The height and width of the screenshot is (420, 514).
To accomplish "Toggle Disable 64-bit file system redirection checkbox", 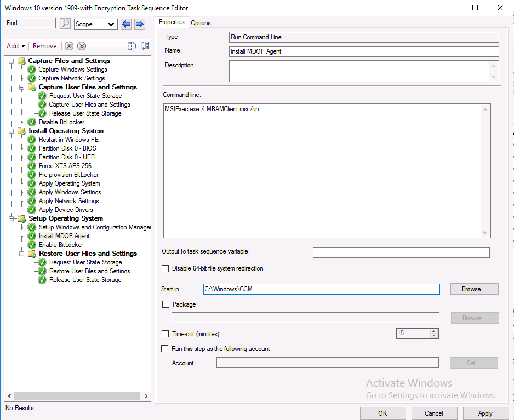I will coord(165,269).
